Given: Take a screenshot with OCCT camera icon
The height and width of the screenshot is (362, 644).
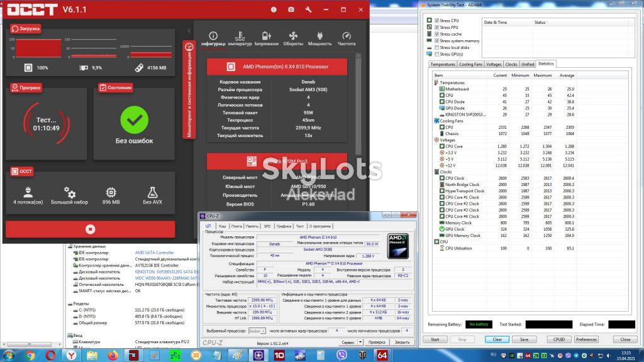Looking at the screenshot, I should tap(291, 9).
